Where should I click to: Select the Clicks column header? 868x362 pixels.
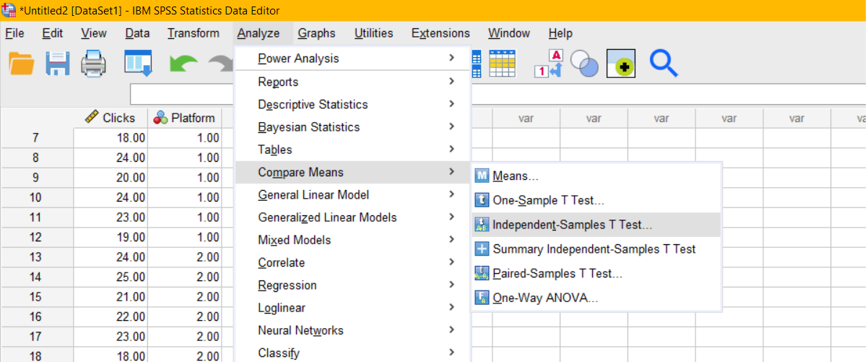[x=110, y=118]
